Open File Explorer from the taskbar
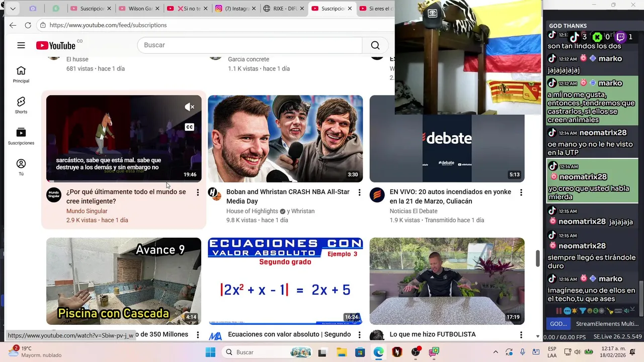Screen dimensions: 644x362 [341, 352]
